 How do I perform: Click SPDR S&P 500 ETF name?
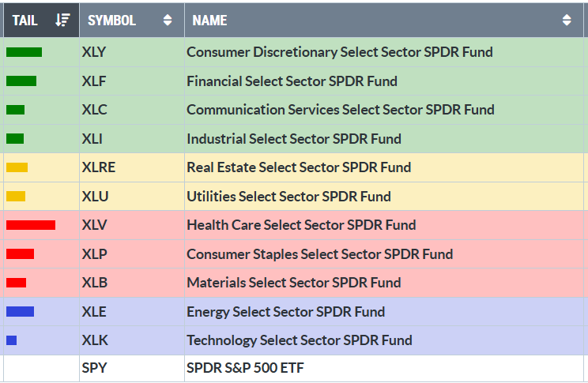pos(245,369)
